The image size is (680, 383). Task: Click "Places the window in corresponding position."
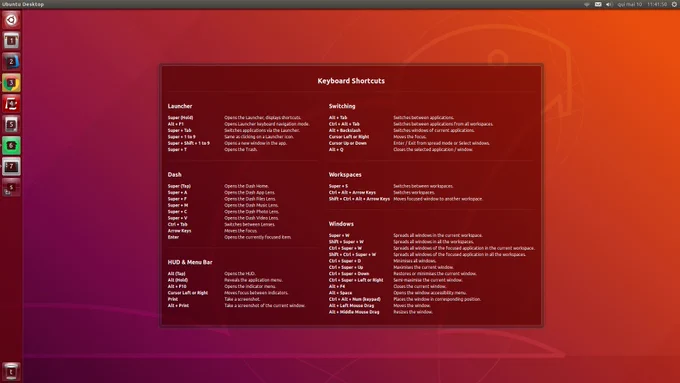click(437, 299)
